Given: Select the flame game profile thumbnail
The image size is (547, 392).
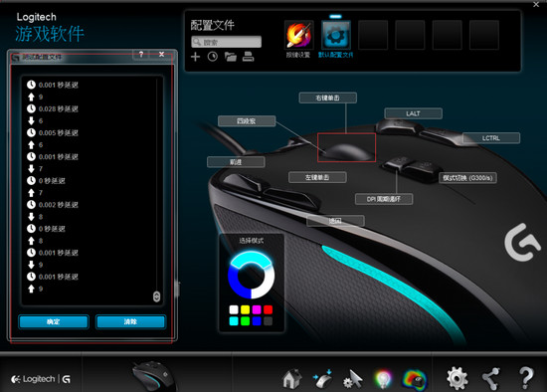Looking at the screenshot, I should [298, 35].
